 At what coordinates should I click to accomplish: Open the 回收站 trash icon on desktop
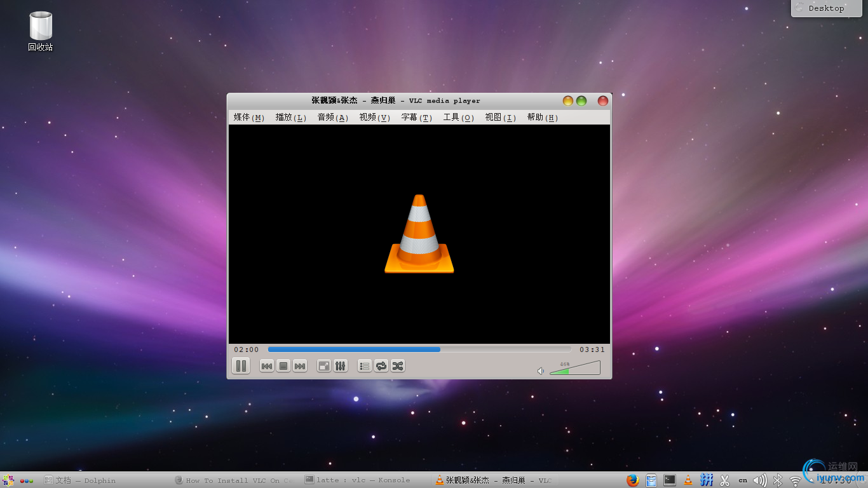tap(41, 32)
